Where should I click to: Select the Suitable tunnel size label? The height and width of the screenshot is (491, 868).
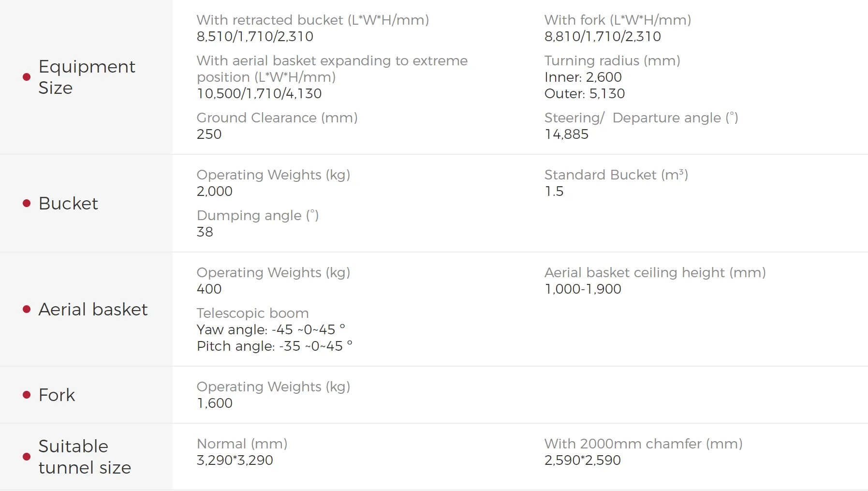pyautogui.click(x=85, y=457)
